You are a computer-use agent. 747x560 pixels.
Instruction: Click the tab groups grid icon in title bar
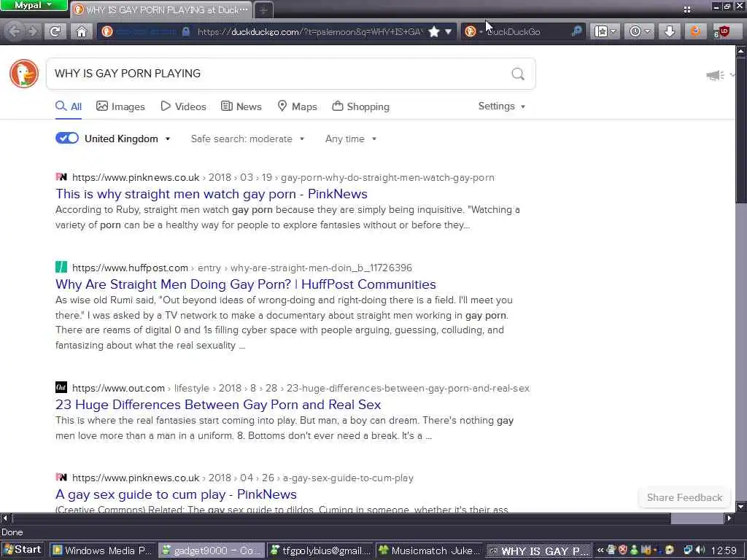pos(687,9)
